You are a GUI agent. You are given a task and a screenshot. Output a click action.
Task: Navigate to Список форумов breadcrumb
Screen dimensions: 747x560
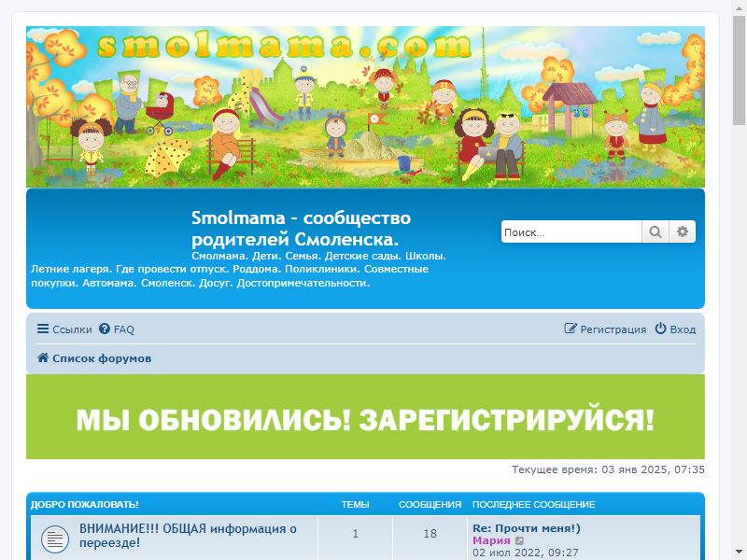[94, 358]
